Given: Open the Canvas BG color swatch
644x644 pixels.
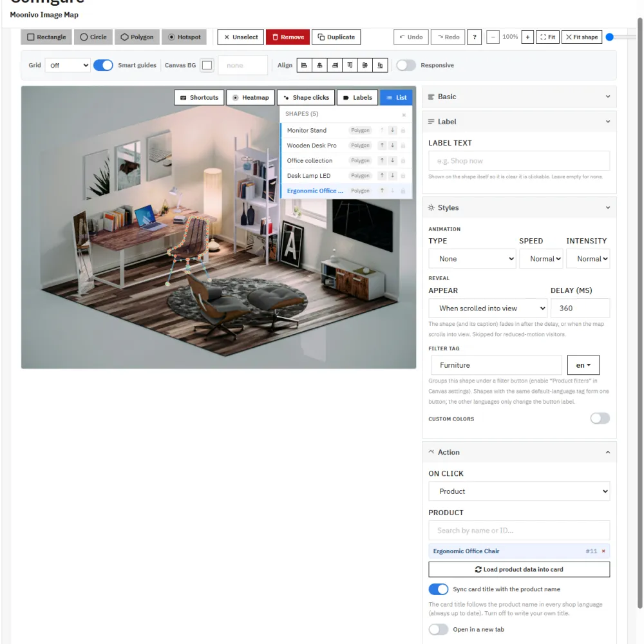Looking at the screenshot, I should (207, 65).
